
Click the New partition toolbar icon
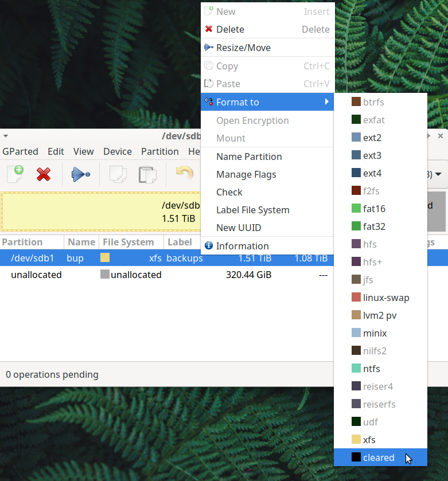point(15,174)
